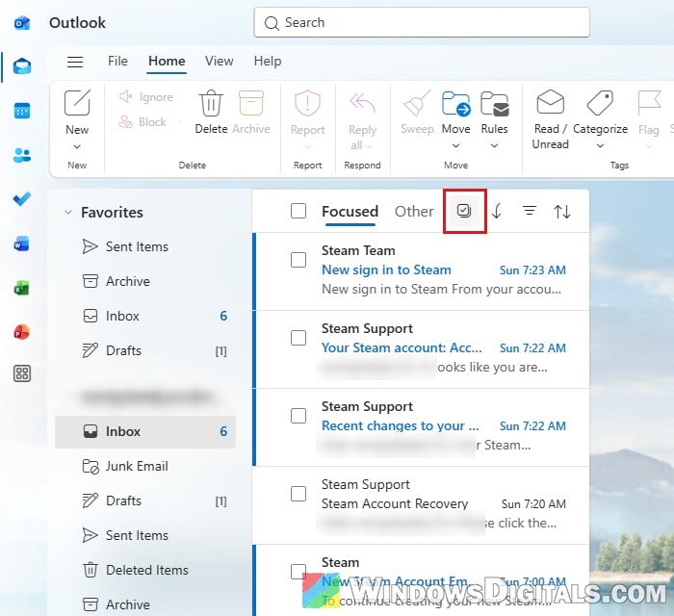Click the Sweep broom icon

click(417, 103)
